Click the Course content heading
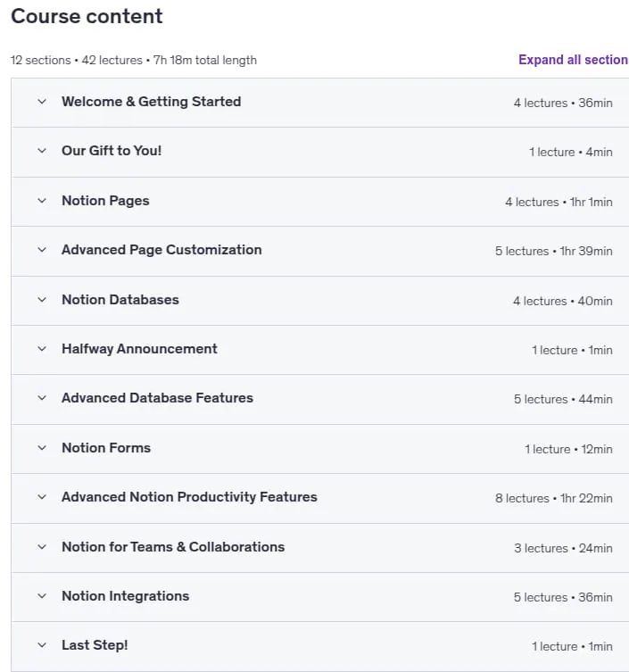The height and width of the screenshot is (672, 629). point(87,16)
